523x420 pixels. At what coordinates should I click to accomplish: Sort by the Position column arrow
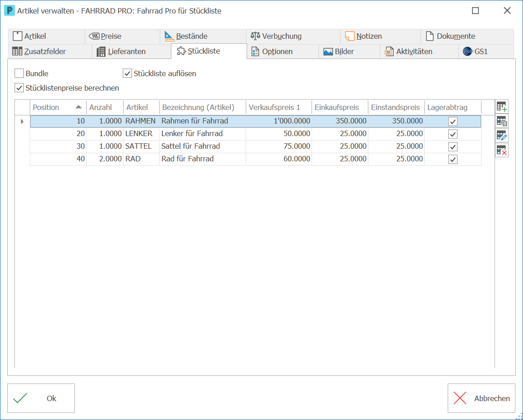tap(78, 107)
